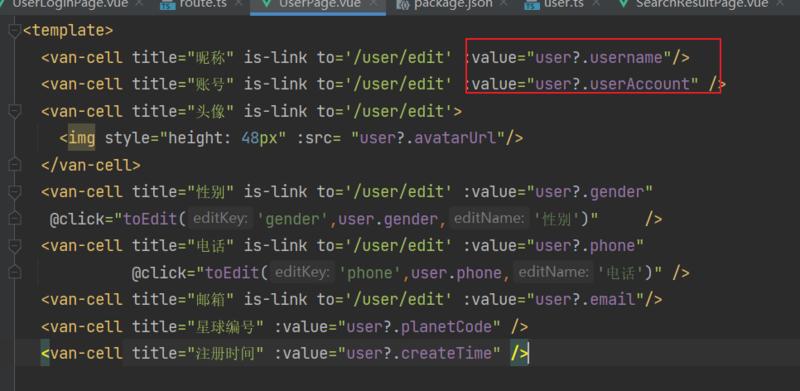
Task: Click title="昵称" attribute
Action: tap(183, 57)
